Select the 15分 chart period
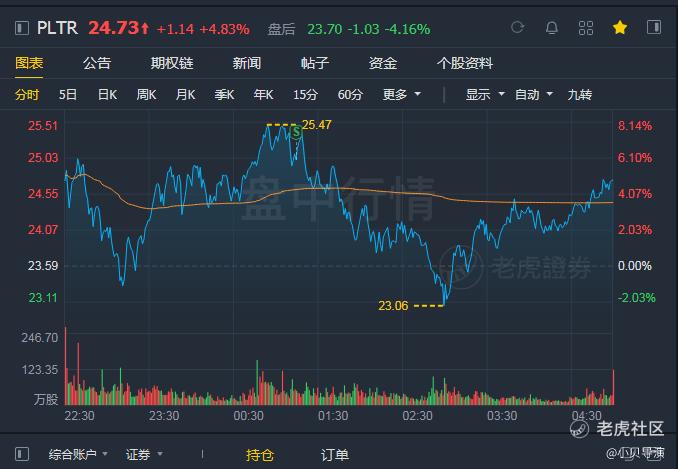Image resolution: width=678 pixels, height=469 pixels. point(305,94)
